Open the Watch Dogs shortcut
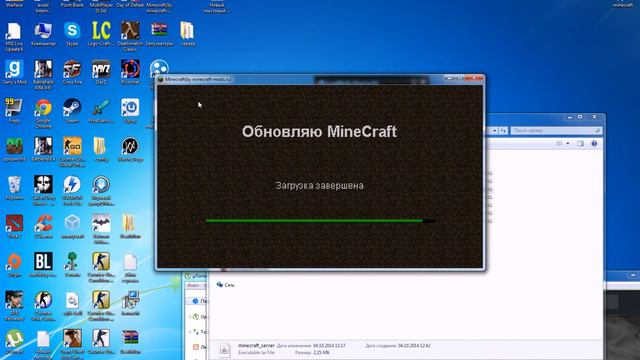The image size is (640, 360). (130, 146)
